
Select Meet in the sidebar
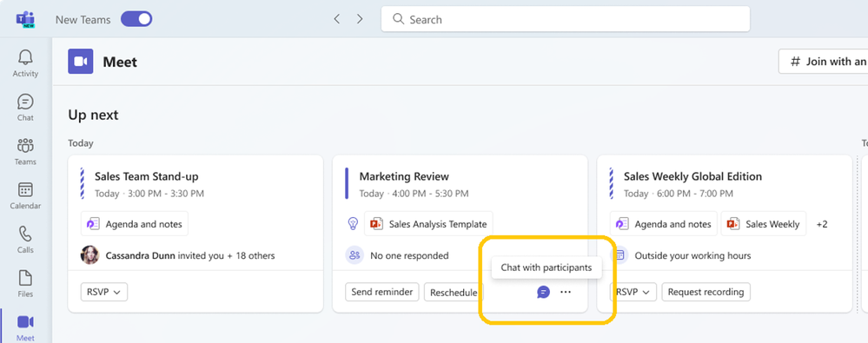25,327
